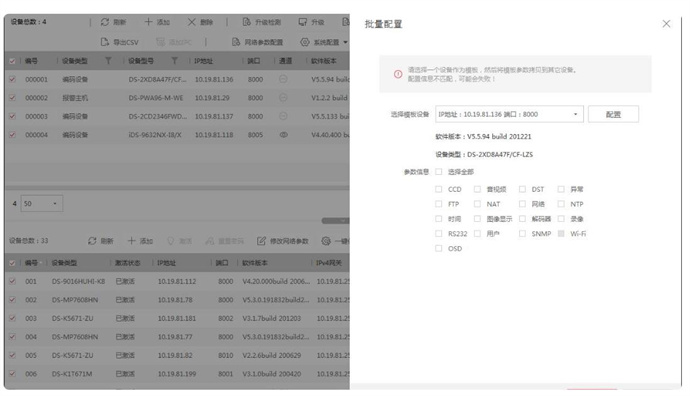Toggle upper table select-all header checkbox
The height and width of the screenshot is (396, 690).
tap(12, 61)
